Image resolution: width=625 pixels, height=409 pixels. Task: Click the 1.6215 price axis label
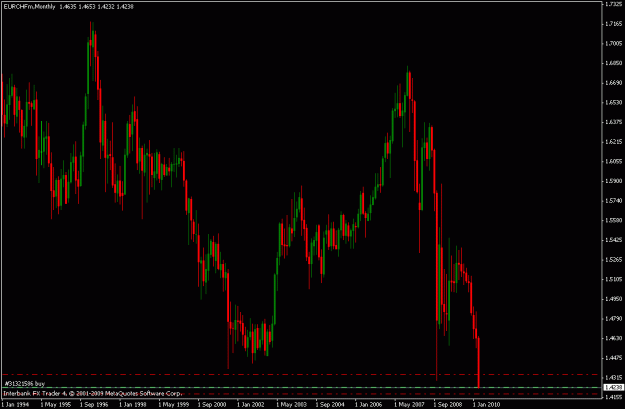[614, 142]
